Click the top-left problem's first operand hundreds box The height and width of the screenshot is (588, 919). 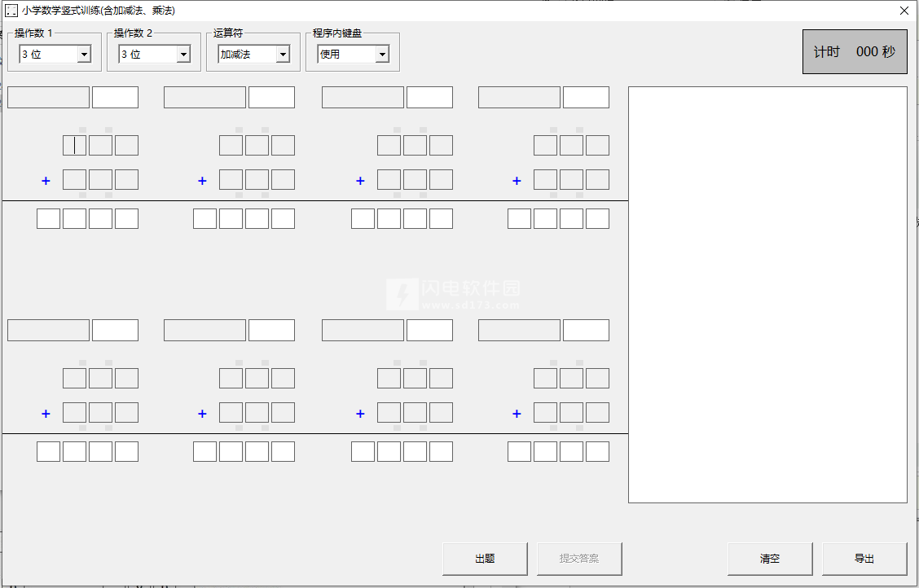click(74, 146)
